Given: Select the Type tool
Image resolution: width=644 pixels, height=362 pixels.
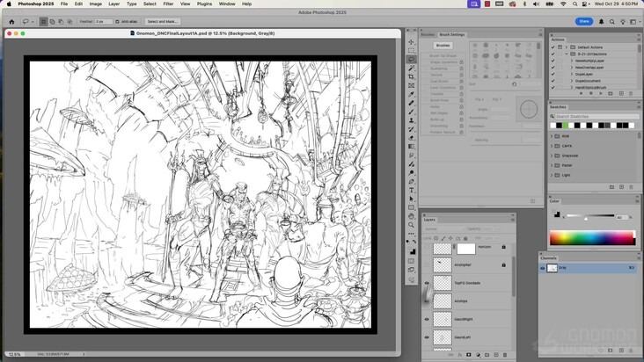Looking at the screenshot, I should (411, 190).
